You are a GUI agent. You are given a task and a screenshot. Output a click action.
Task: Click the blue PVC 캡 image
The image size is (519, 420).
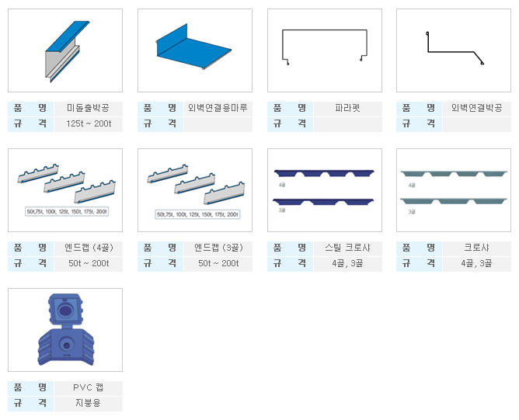[x=65, y=330]
